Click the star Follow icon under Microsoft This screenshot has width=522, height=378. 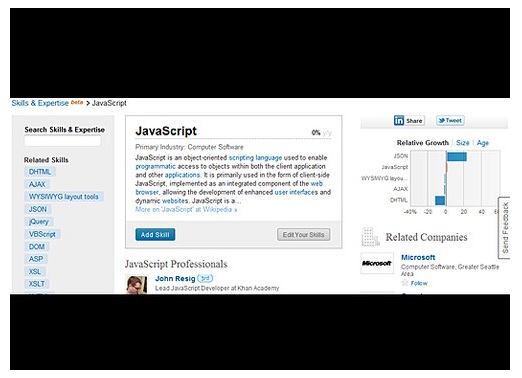405,283
